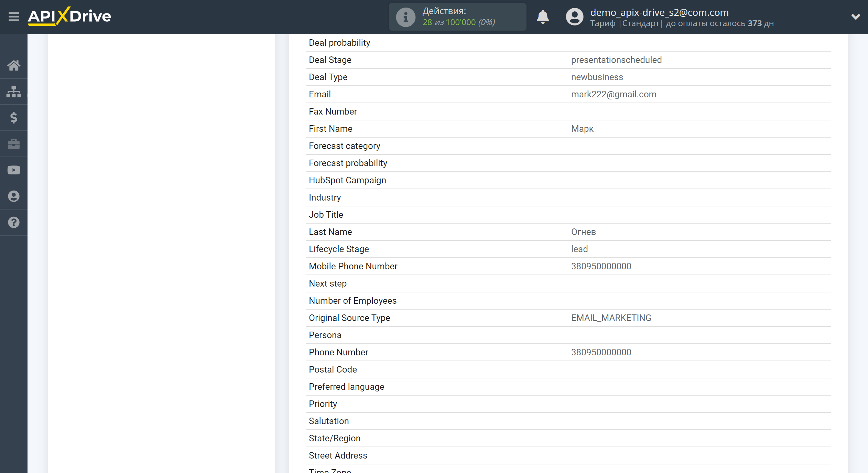The height and width of the screenshot is (473, 868).
Task: Open the hamburger menu
Action: pos(14,17)
